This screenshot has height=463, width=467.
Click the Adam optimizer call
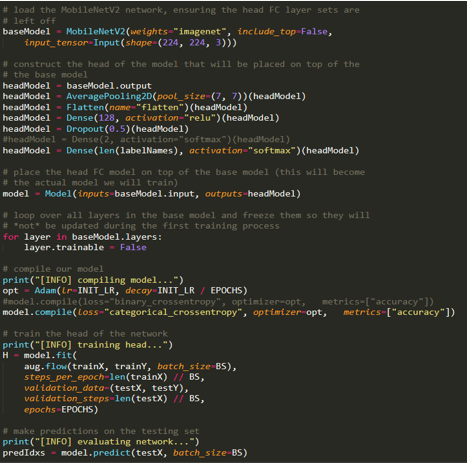coord(45,291)
